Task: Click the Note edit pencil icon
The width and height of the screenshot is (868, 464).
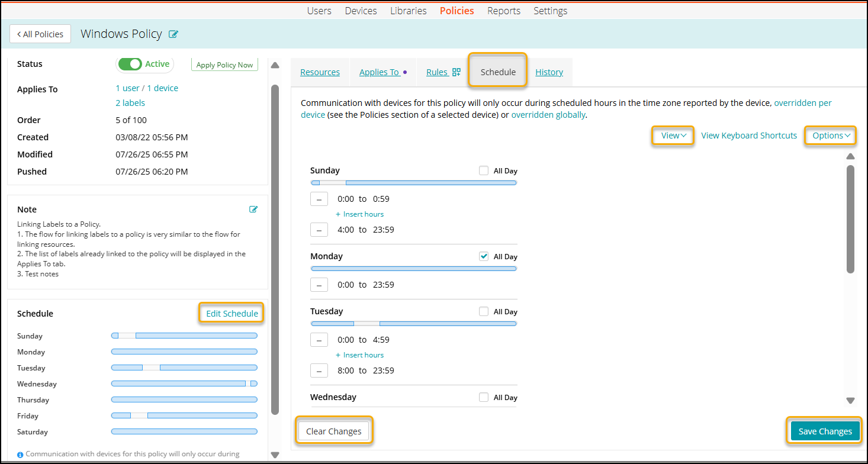Action: click(x=253, y=210)
